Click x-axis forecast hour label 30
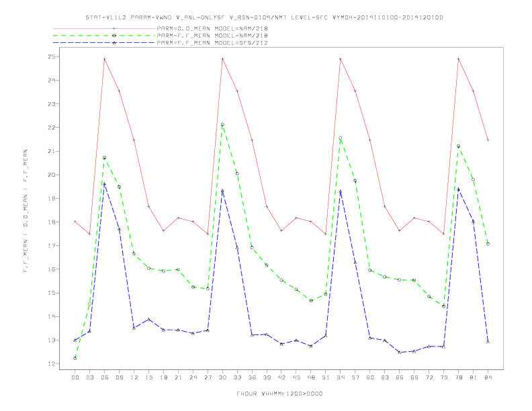 pos(222,377)
